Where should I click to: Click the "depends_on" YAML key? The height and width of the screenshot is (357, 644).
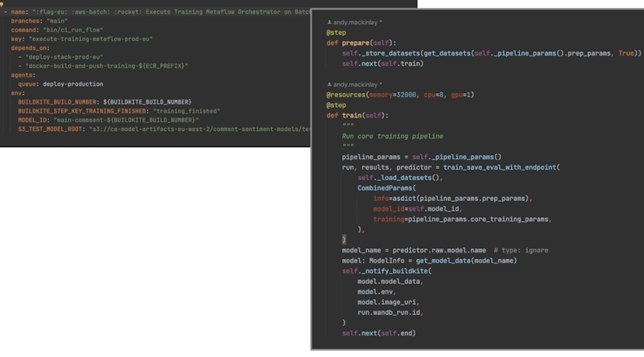tap(31, 47)
